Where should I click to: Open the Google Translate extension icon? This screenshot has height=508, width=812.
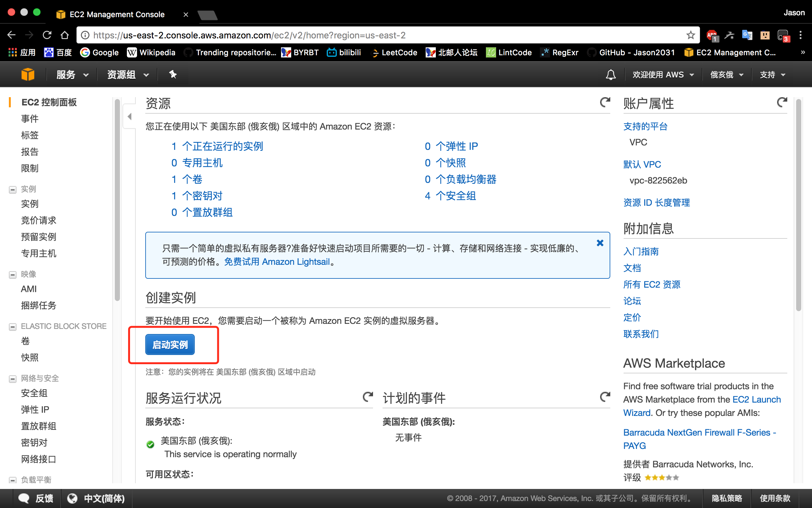[747, 35]
